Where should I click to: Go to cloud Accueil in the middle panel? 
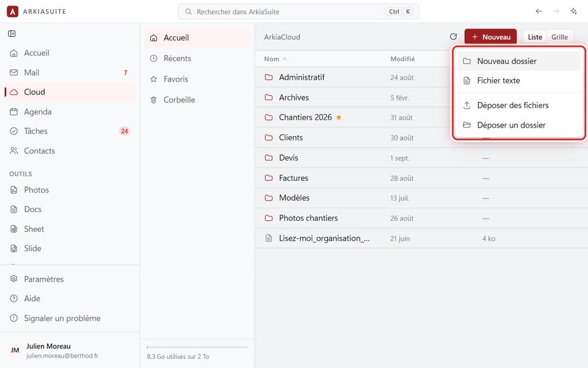(x=197, y=37)
